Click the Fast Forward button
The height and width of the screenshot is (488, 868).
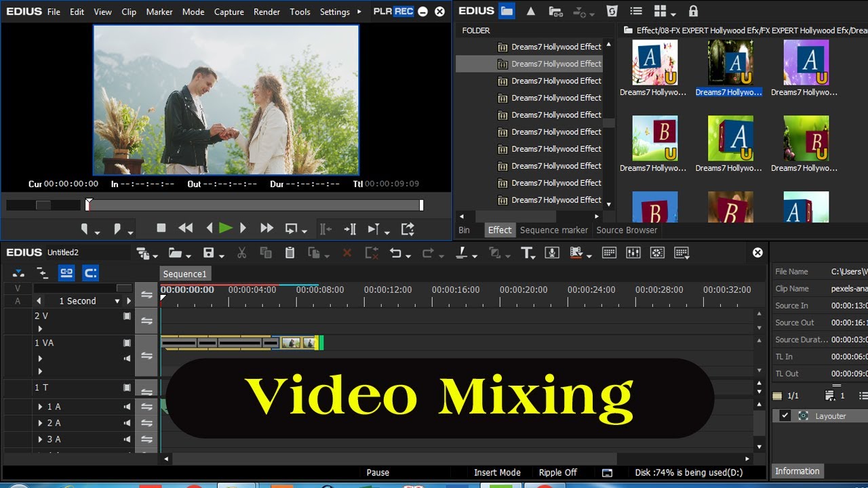[267, 228]
